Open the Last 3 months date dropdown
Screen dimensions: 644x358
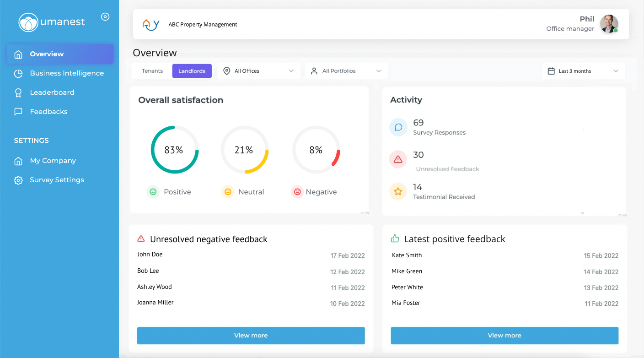[x=583, y=71]
